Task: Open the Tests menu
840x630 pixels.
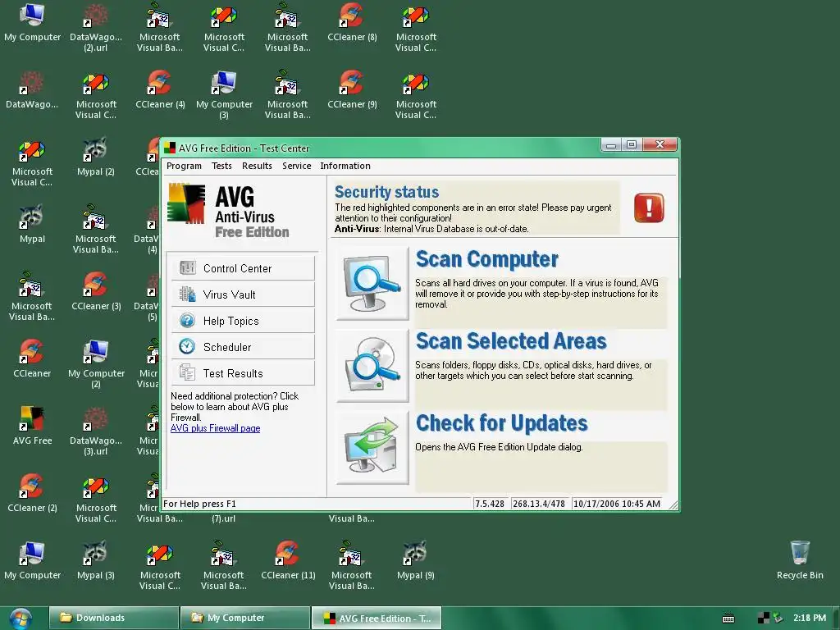Action: pos(221,166)
